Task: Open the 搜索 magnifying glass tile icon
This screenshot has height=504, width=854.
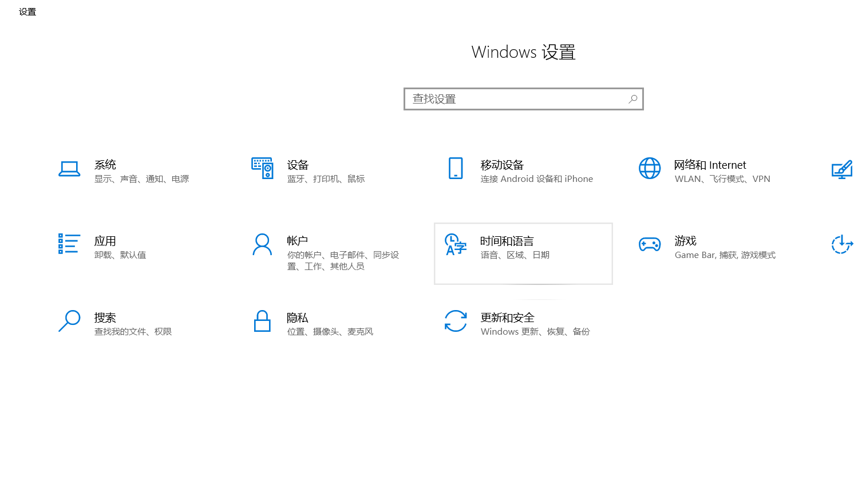Action: [69, 321]
